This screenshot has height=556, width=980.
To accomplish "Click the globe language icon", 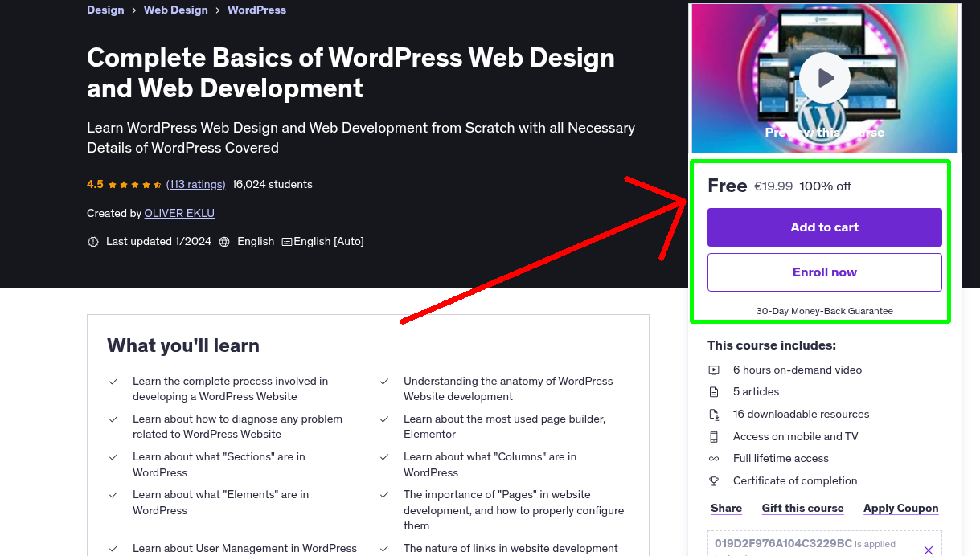I will (224, 242).
